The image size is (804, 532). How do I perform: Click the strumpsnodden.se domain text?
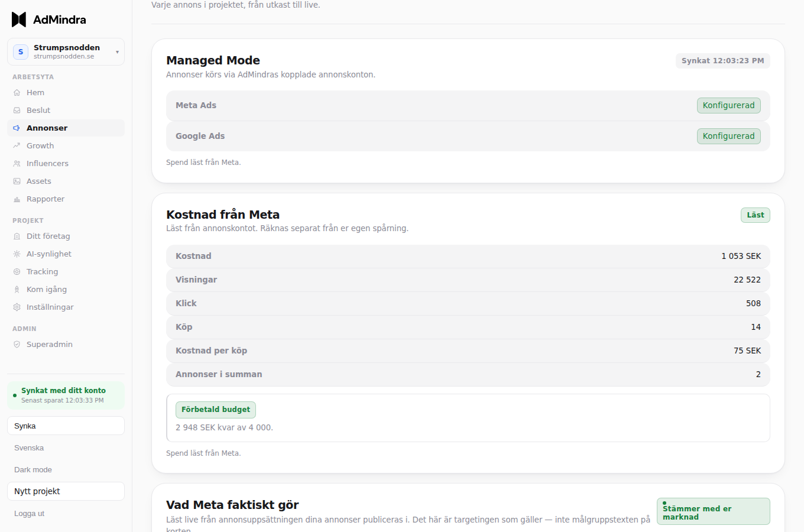(64, 57)
